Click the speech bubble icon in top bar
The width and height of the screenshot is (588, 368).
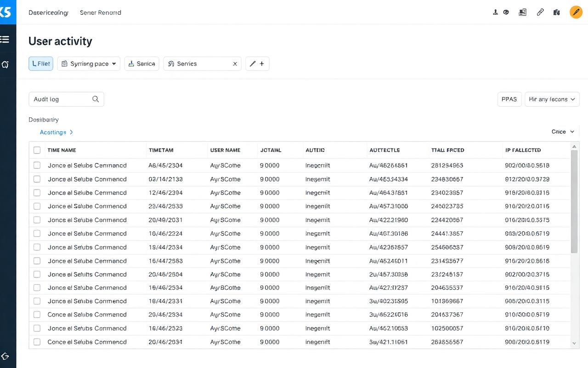pyautogui.click(x=506, y=12)
